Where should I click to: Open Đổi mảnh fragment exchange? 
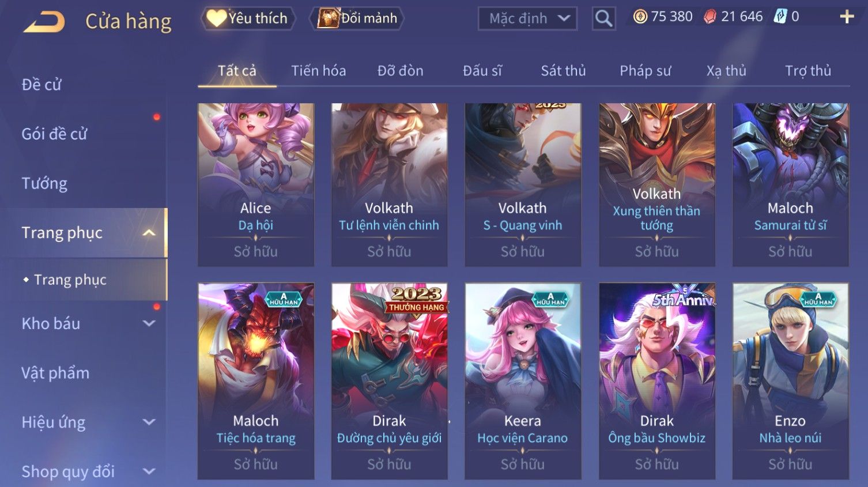click(x=357, y=18)
